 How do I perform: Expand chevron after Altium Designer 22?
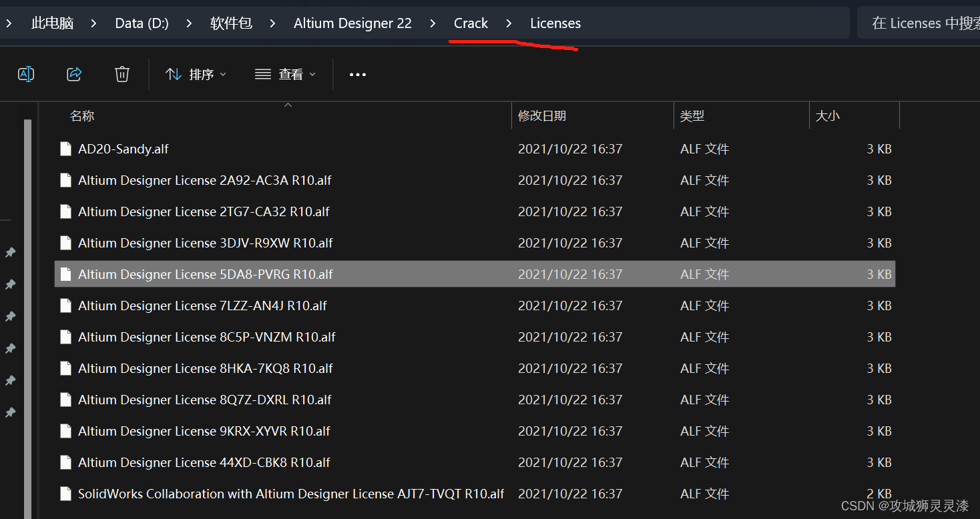[433, 23]
